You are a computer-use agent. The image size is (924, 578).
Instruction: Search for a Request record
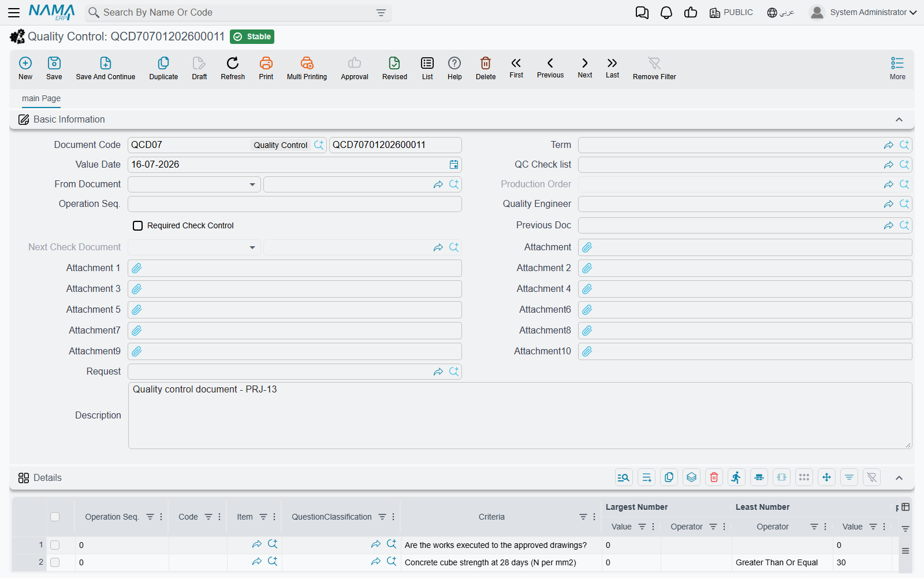[454, 372]
